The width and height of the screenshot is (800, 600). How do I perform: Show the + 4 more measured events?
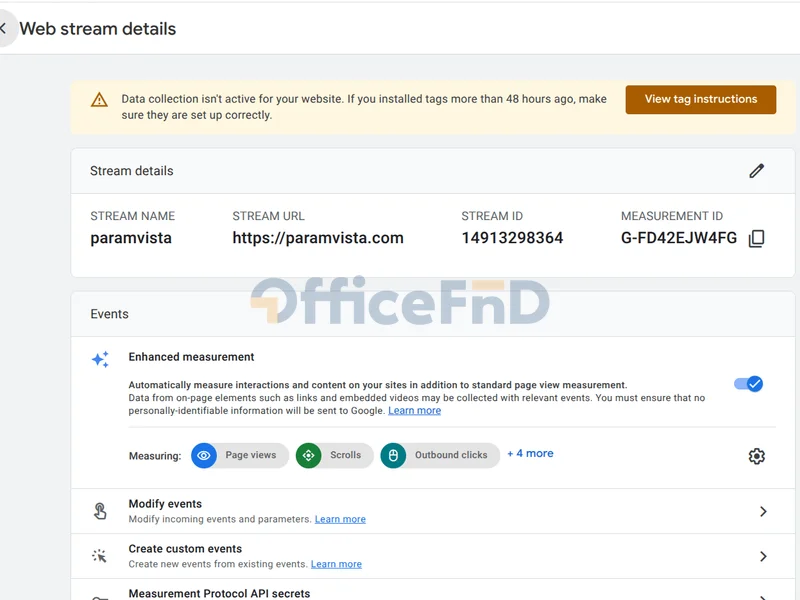pos(530,454)
